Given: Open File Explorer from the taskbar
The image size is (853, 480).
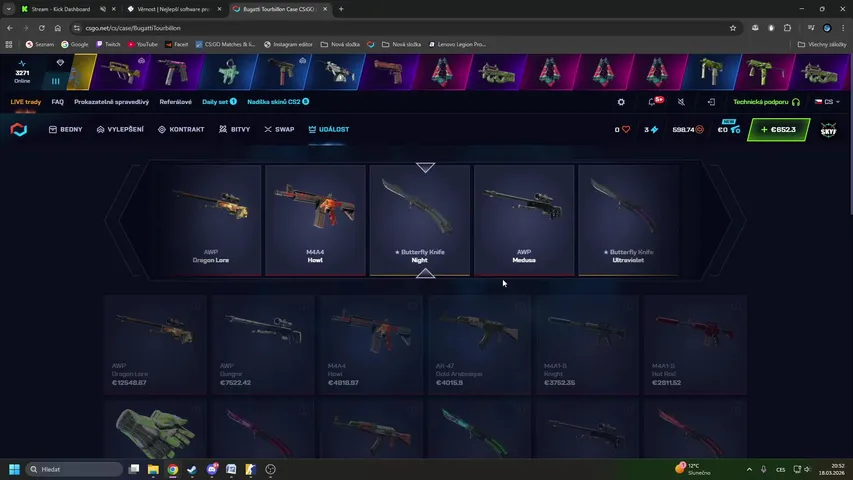Looking at the screenshot, I should pos(153,469).
